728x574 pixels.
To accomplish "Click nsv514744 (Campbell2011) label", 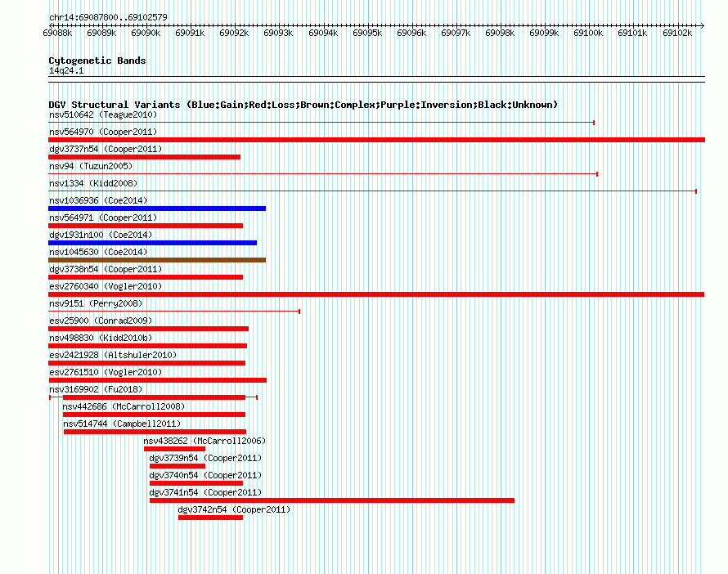I will pyautogui.click(x=122, y=424).
